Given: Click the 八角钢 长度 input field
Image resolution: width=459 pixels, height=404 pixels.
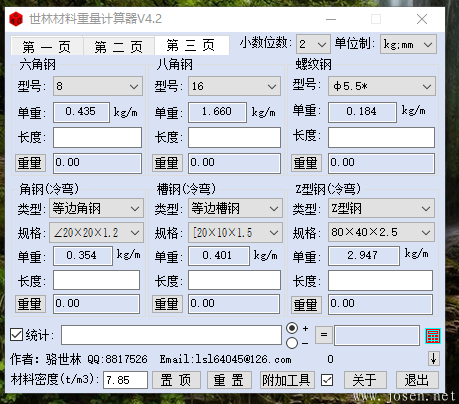Looking at the screenshot, I should point(234,137).
